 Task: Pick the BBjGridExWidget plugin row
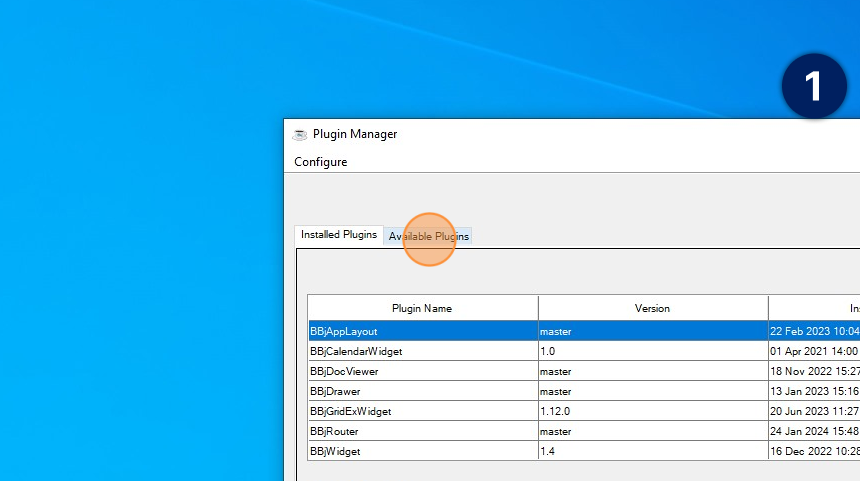[422, 411]
